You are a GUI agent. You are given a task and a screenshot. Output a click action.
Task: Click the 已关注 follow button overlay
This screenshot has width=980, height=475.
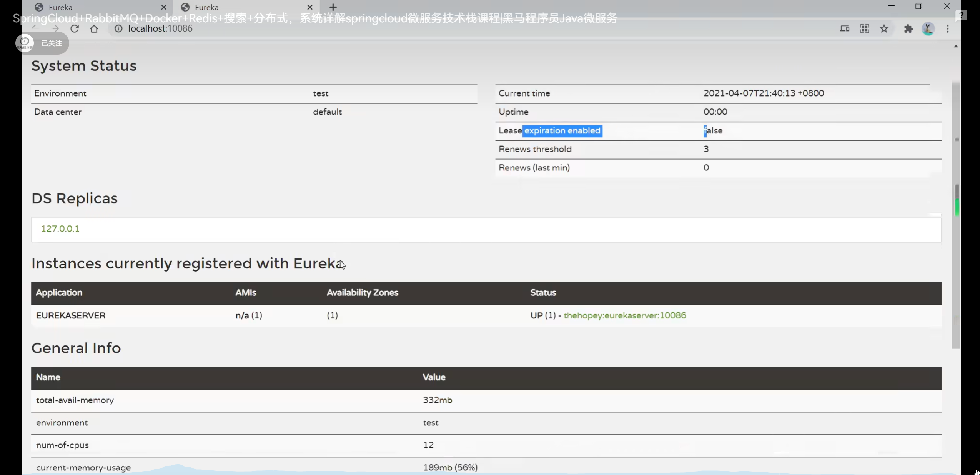click(51, 43)
